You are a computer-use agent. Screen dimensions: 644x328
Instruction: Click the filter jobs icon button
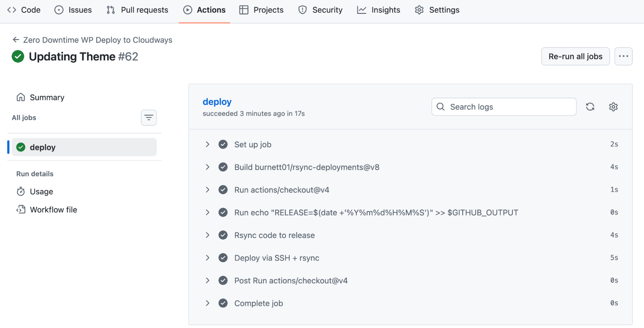point(149,118)
